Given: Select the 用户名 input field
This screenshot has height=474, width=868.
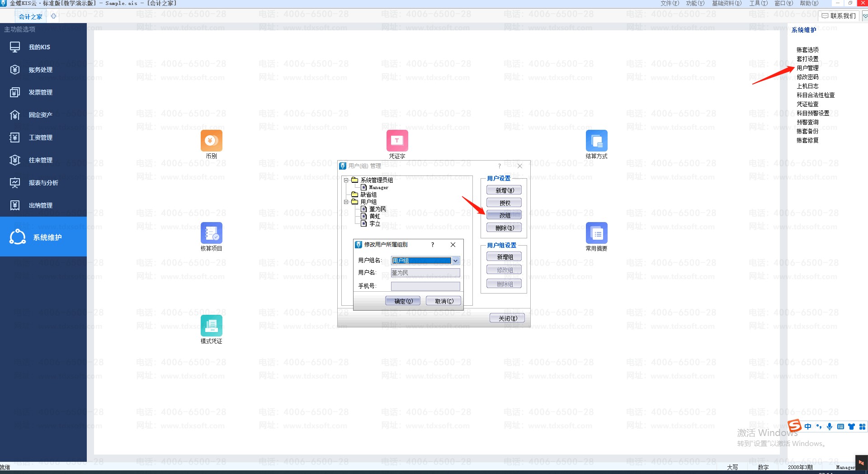Looking at the screenshot, I should (425, 273).
